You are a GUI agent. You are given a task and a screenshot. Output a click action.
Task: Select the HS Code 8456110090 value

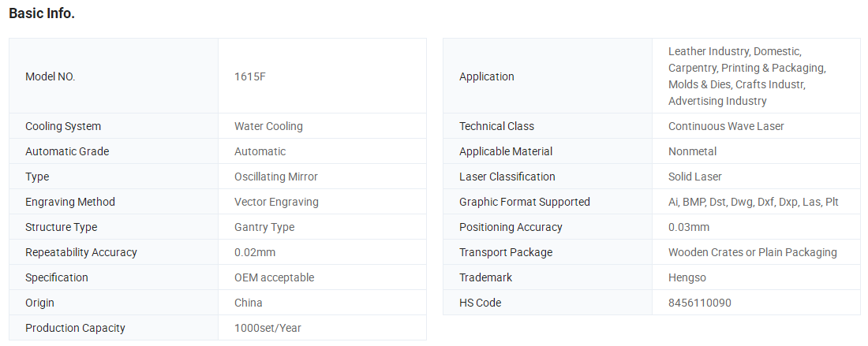coord(700,303)
